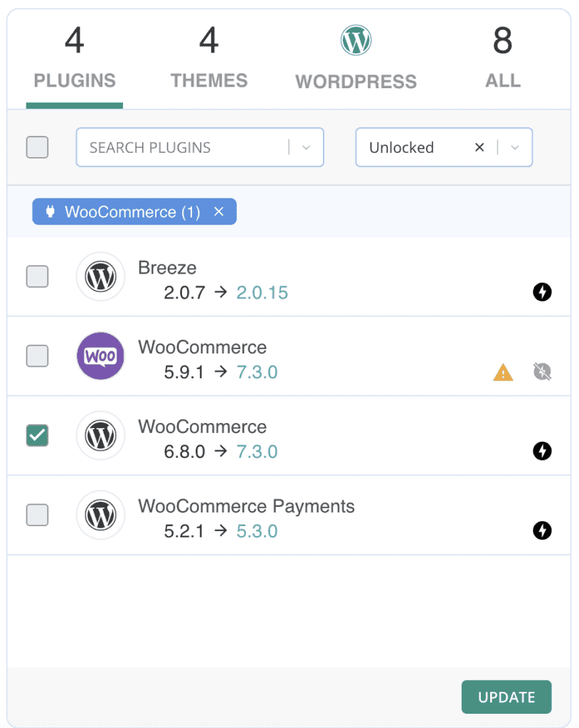Click current version 6.8.0 text

pos(184,451)
